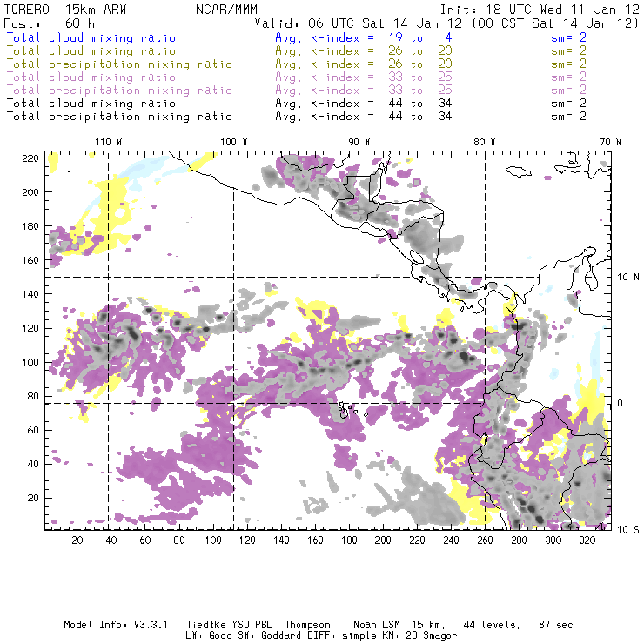Click the blue 'Avg. k-index = 19 to 4' text
Screen dimensions: 644x644
point(364,37)
